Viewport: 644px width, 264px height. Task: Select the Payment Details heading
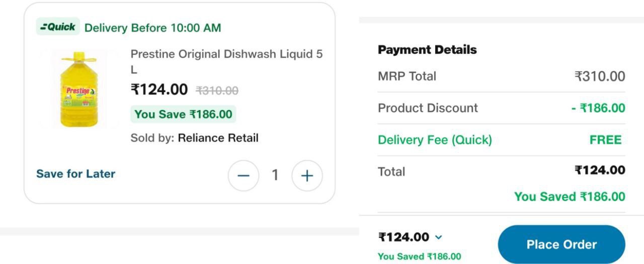pos(427,50)
